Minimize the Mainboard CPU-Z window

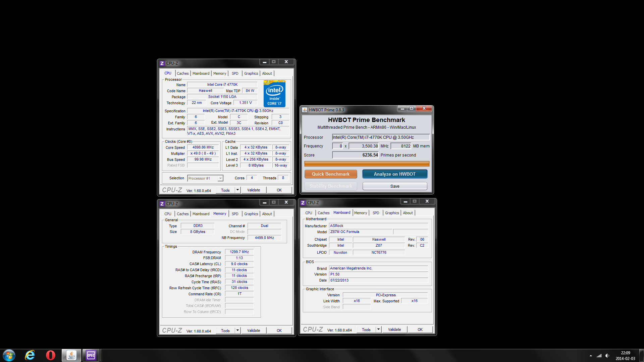pyautogui.click(x=405, y=201)
